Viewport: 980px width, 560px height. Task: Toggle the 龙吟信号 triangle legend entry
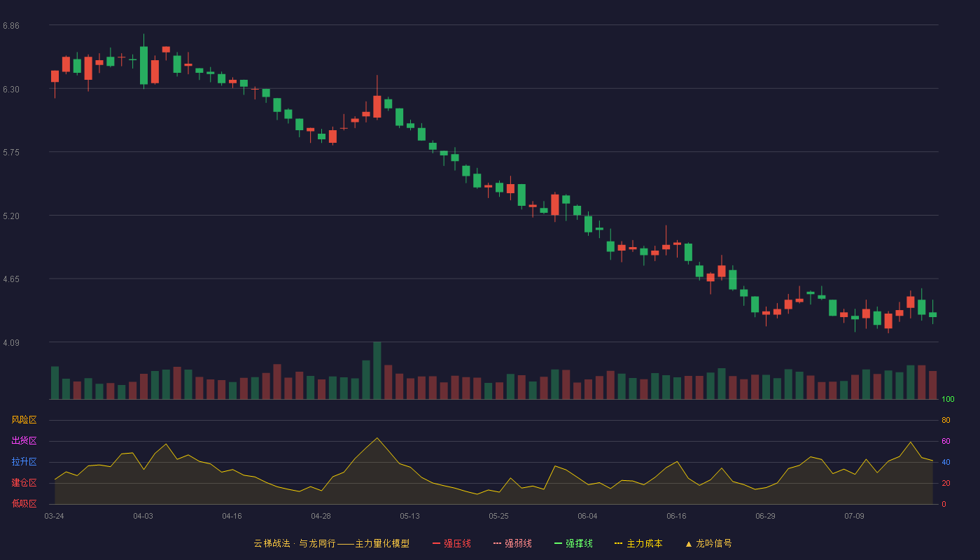pyautogui.click(x=708, y=543)
